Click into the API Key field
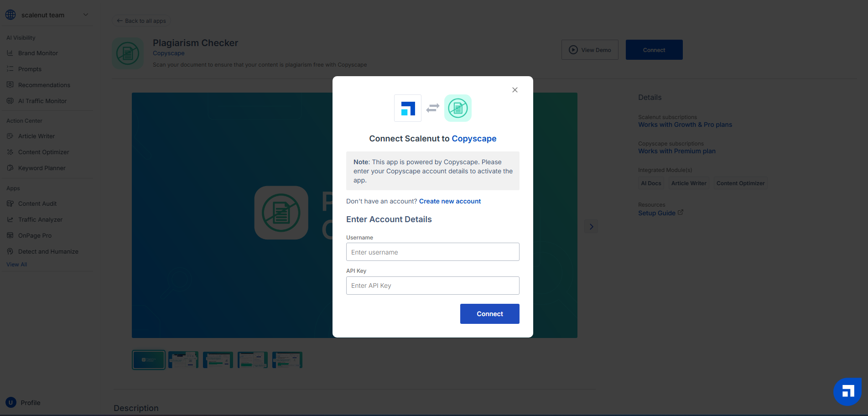868x416 pixels. click(432, 286)
